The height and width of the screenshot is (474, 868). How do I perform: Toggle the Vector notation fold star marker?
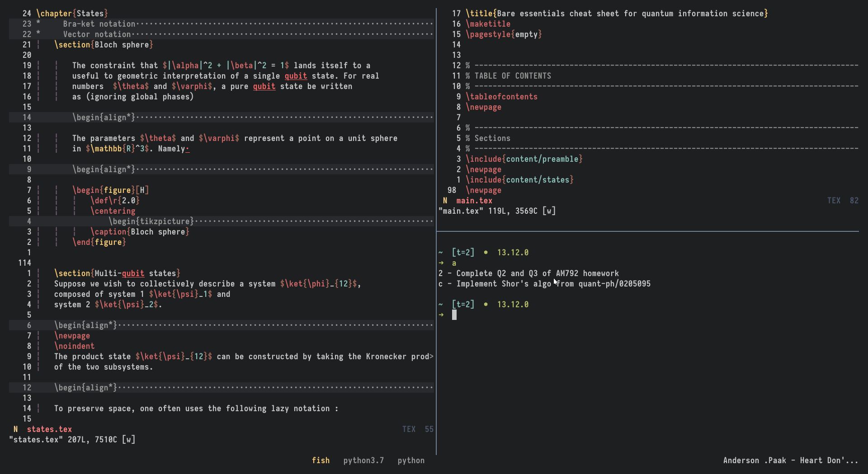coord(39,34)
